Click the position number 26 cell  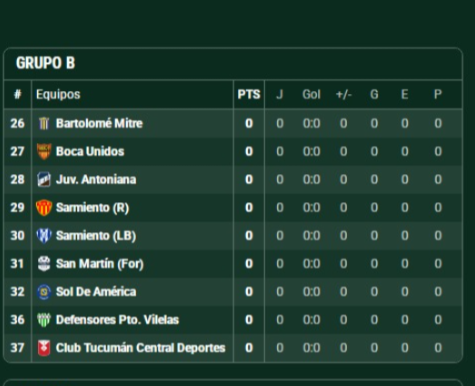pos(17,123)
